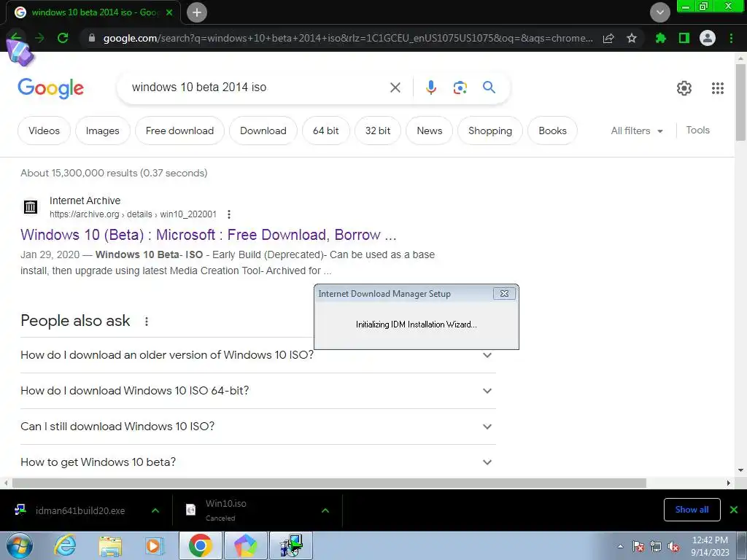
Task: Open Google quick settings gear
Action: [x=684, y=88]
